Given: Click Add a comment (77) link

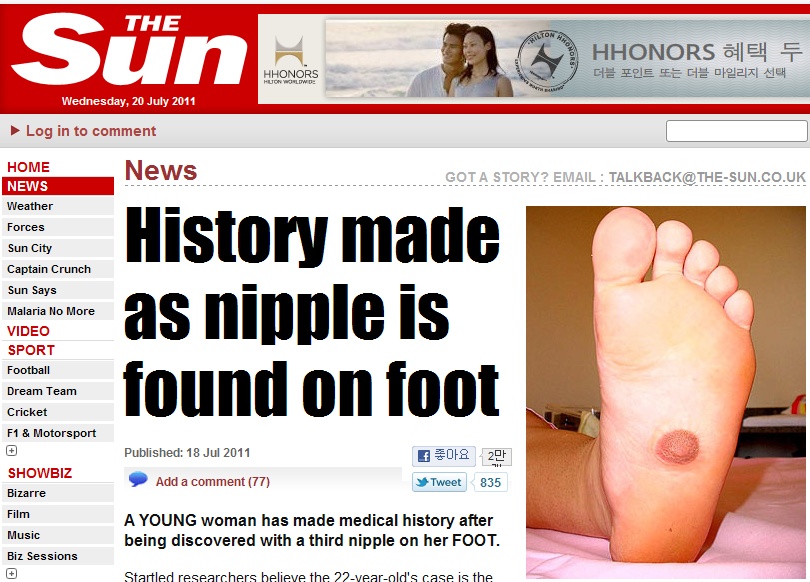Looking at the screenshot, I should (x=213, y=482).
